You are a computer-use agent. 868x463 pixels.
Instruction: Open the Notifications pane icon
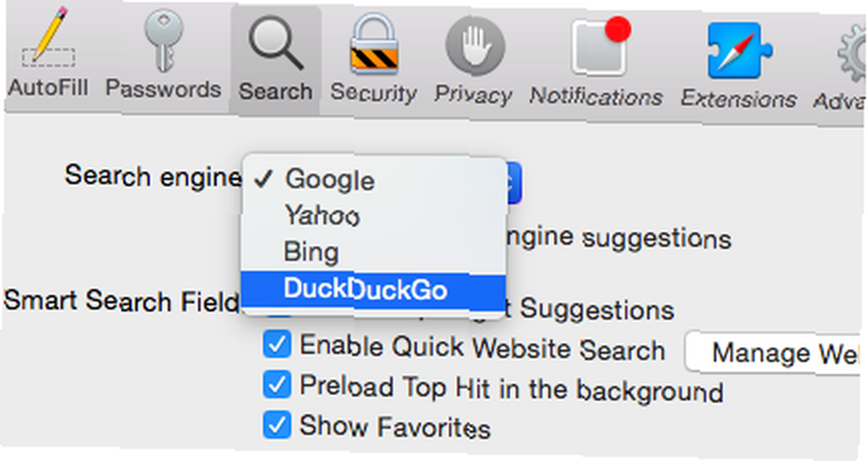[597, 62]
